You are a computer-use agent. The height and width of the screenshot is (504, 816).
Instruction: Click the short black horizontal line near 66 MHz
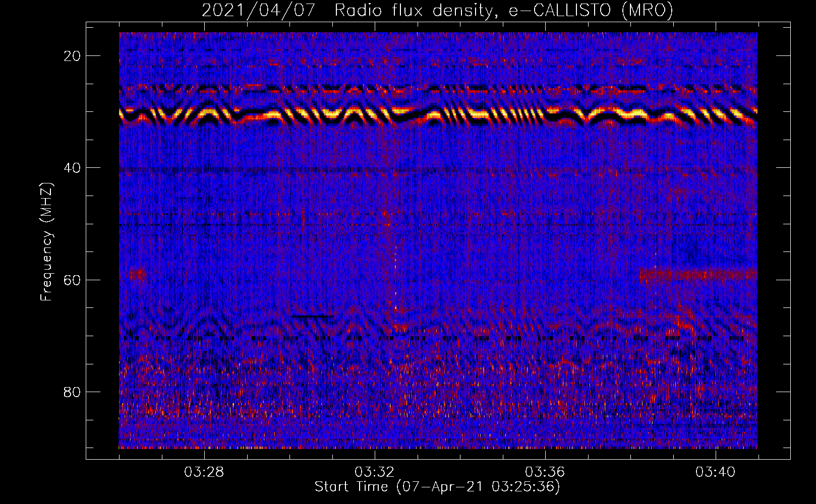[312, 316]
